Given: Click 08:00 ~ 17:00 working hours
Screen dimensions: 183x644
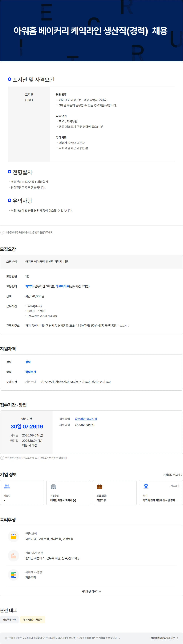Looking at the screenshot, I should [x=36, y=311].
